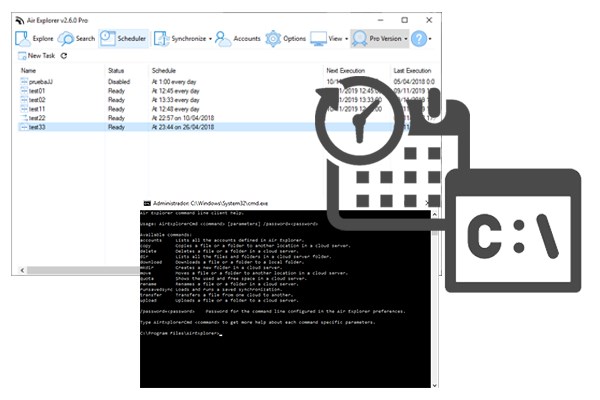
Task: Expand the Pro Version dropdown arrow
Action: [406, 39]
